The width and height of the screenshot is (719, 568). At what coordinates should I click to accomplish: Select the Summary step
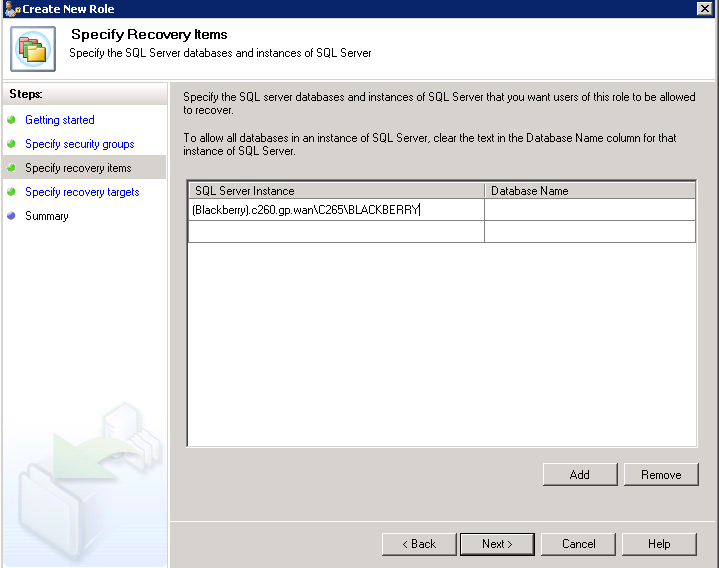pos(47,216)
